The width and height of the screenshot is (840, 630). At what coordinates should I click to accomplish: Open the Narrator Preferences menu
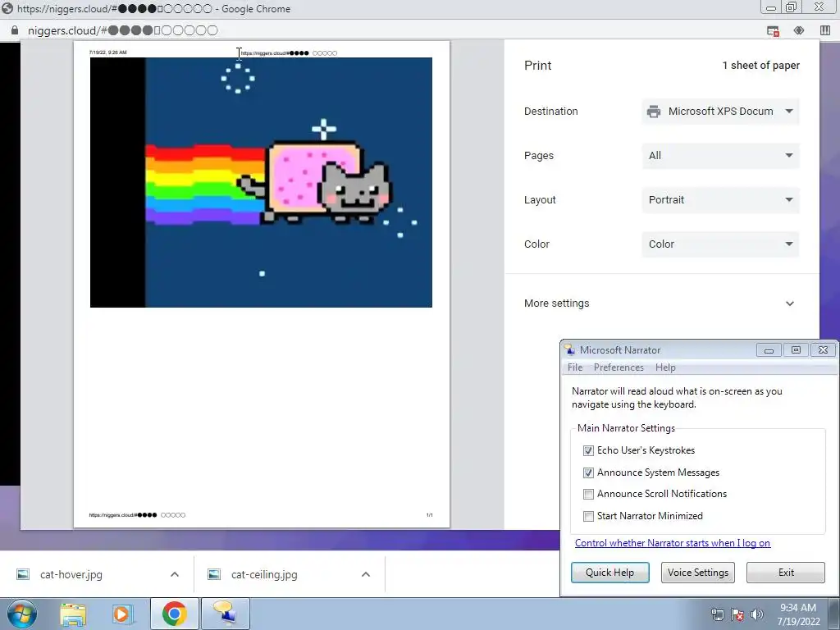tap(619, 367)
